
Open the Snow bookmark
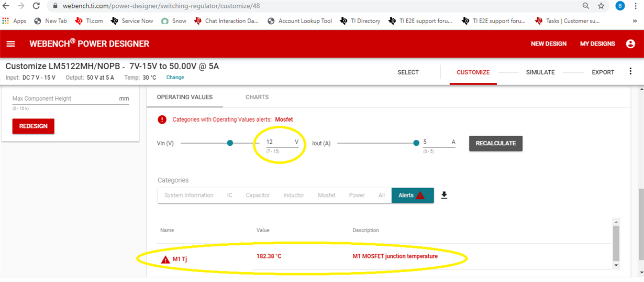(174, 21)
